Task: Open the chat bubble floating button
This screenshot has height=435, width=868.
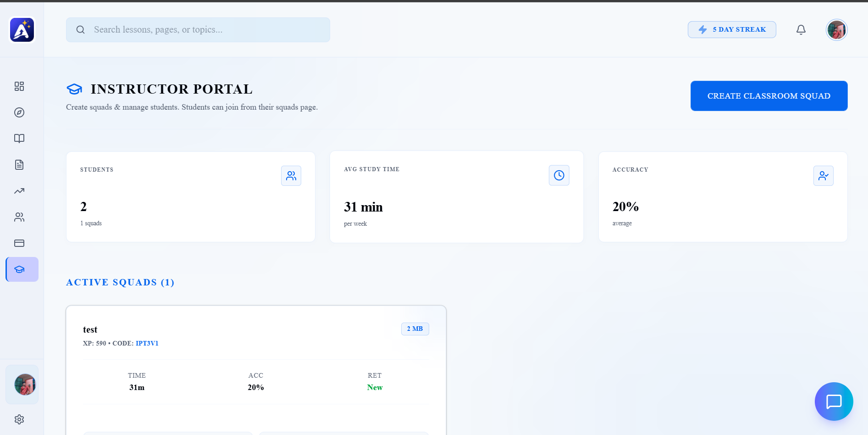Action: (x=834, y=402)
